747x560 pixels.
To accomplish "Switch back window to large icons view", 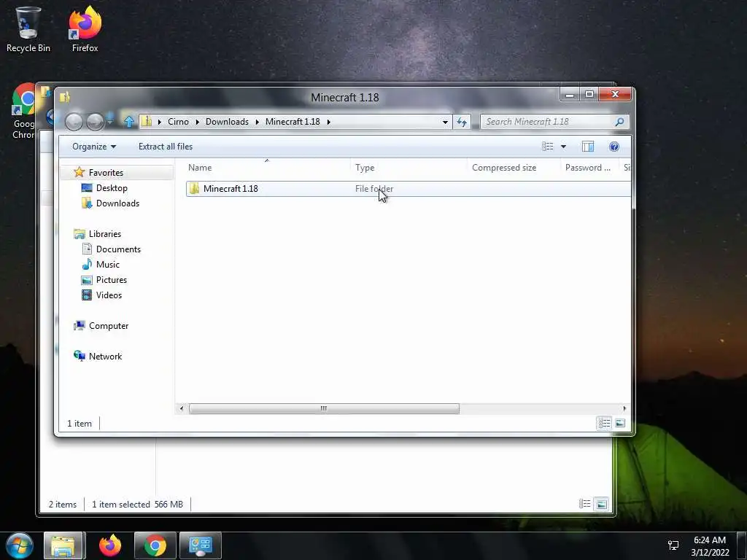I will [x=602, y=504].
